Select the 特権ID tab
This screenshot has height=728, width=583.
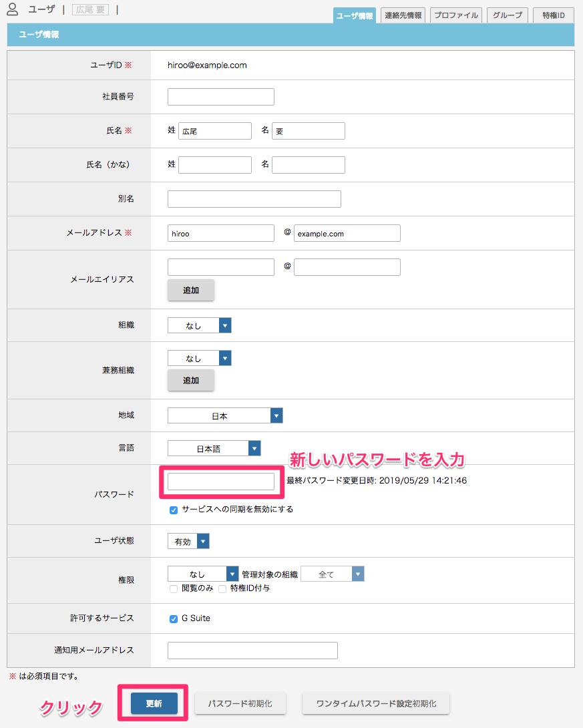point(554,15)
